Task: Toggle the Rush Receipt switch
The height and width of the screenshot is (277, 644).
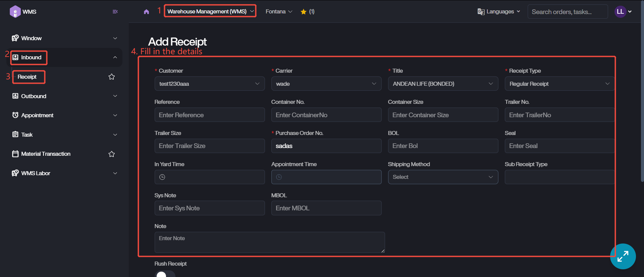Action: tap(165, 274)
